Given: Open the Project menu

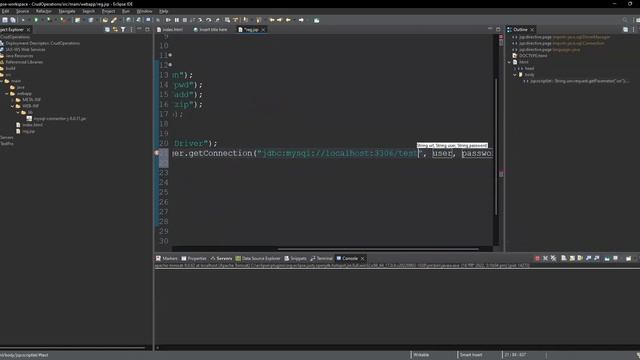Looking at the screenshot, I should click(x=108, y=11).
